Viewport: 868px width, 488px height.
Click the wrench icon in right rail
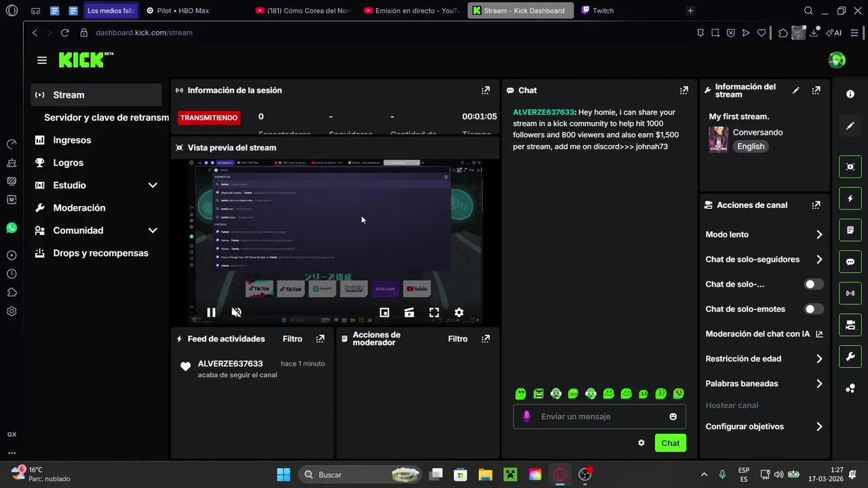click(x=850, y=357)
